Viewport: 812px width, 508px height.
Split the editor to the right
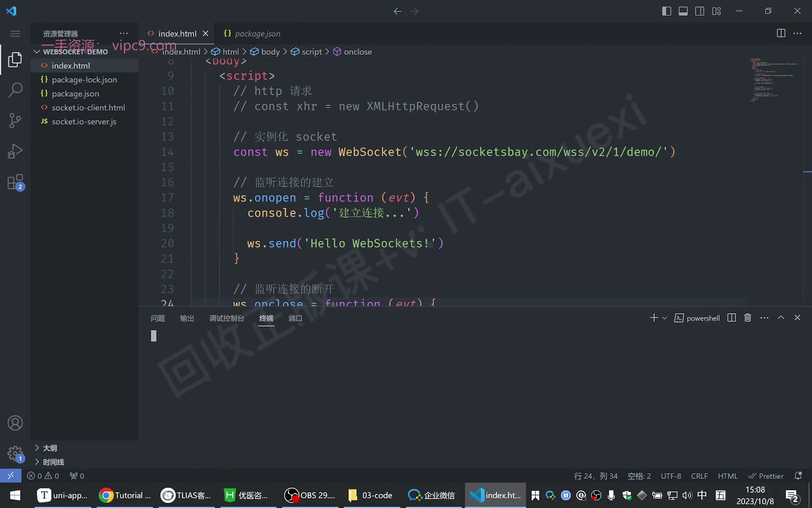[781, 33]
